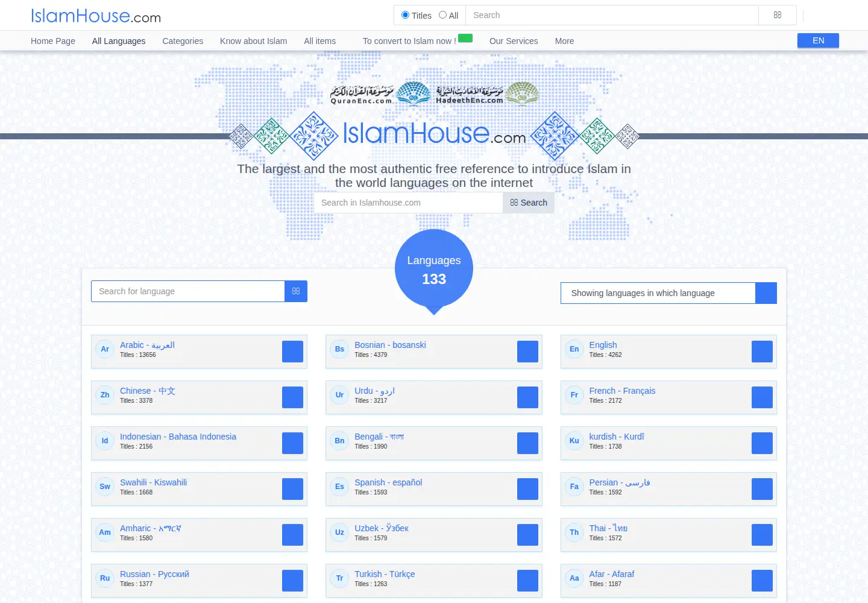
Task: Click search icon beside language search field
Action: pos(296,291)
